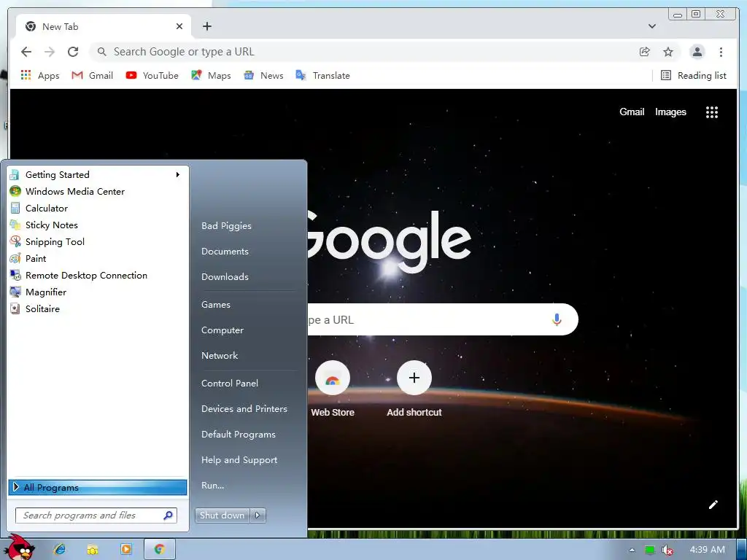The width and height of the screenshot is (747, 560).
Task: Open Maps bookmark
Action: coord(211,75)
